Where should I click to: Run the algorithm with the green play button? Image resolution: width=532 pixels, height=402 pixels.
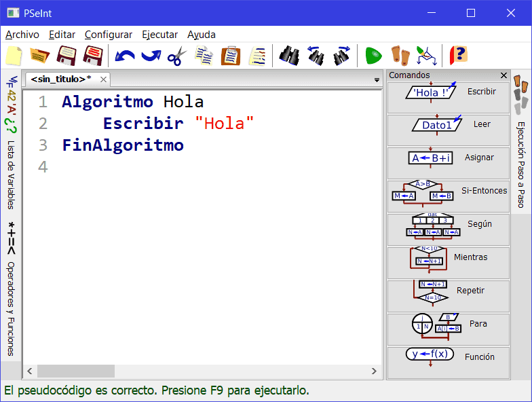(373, 56)
